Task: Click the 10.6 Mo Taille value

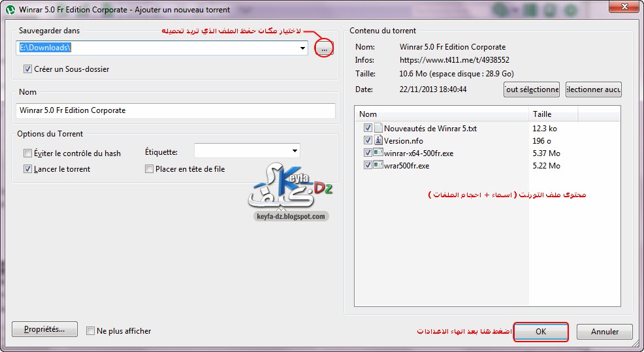Action: 457,74
